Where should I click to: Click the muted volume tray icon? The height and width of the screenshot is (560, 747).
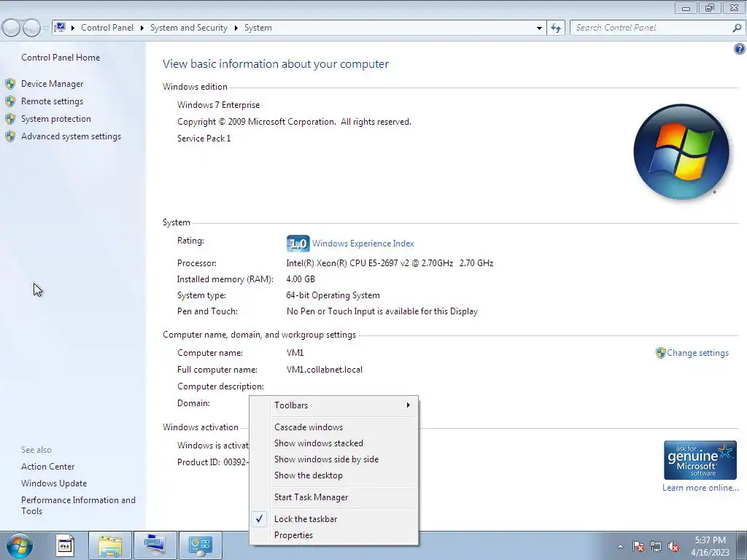pyautogui.click(x=673, y=547)
